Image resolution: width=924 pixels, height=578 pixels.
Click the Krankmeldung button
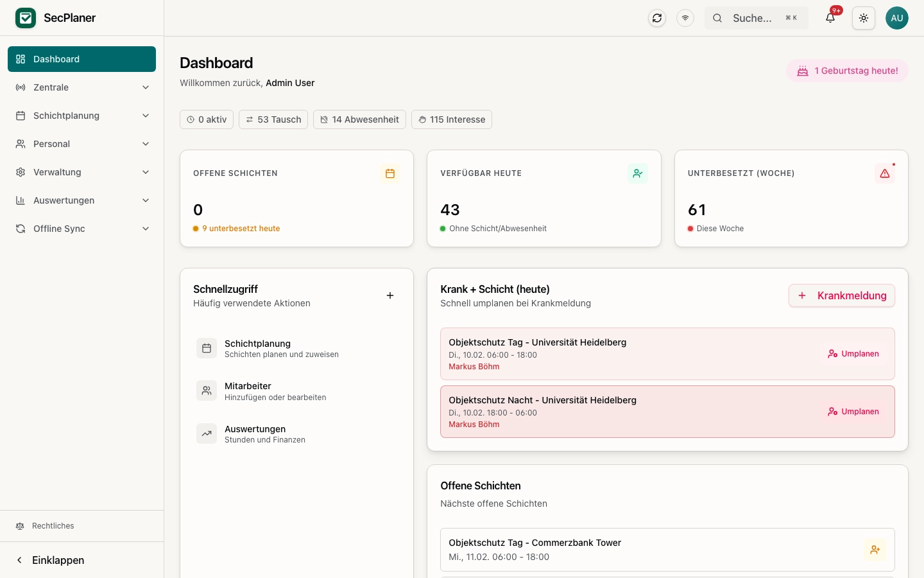point(842,295)
